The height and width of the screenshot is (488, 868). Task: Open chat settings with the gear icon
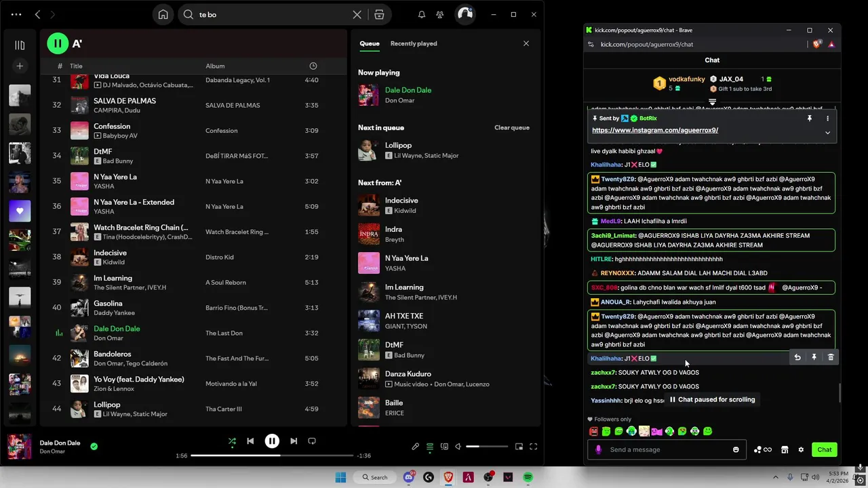coord(801,449)
